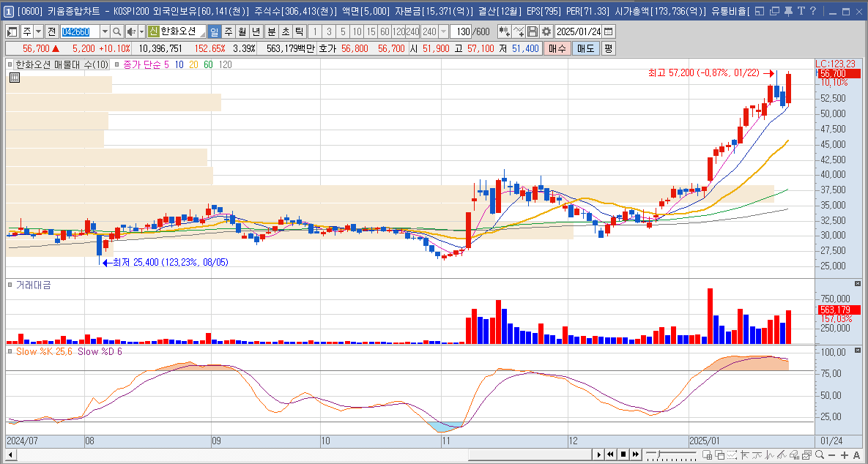Screen dimensions: 868x464
Task: Select the 120 interval button
Action: 398,31
